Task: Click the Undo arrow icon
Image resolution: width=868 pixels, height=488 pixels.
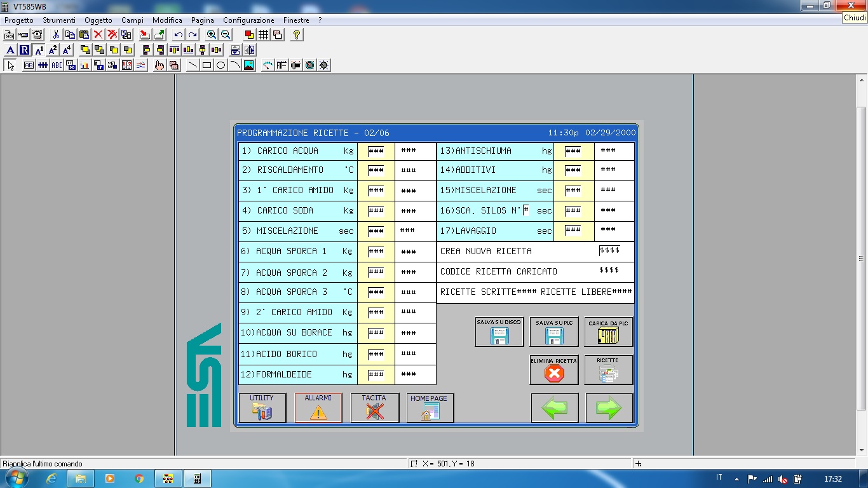Action: point(179,35)
